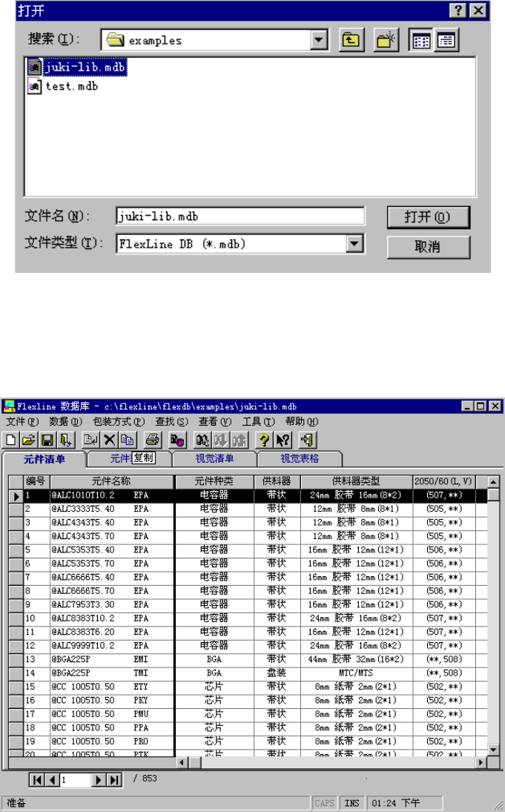The height and width of the screenshot is (812, 505).
Task: Open the 查看(V) menu
Action: (x=214, y=421)
